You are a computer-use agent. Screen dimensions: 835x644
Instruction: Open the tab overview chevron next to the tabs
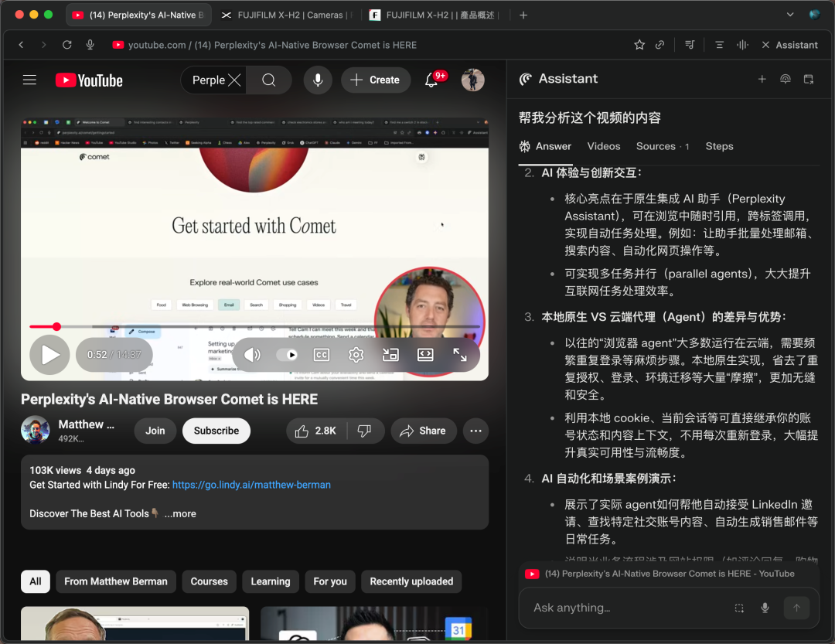790,15
